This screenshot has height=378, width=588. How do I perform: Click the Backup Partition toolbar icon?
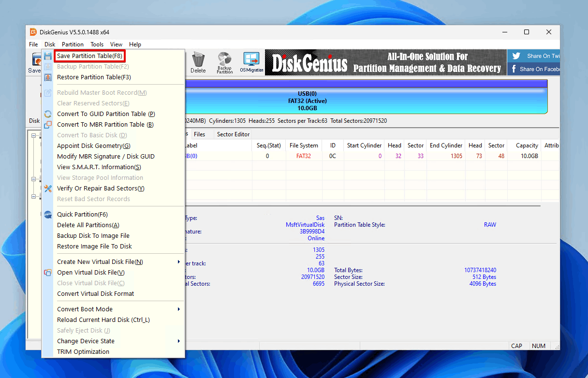[x=224, y=63]
